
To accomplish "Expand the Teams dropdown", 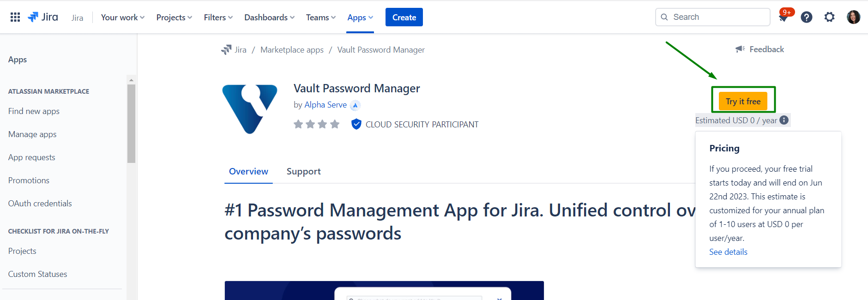I will coord(321,17).
